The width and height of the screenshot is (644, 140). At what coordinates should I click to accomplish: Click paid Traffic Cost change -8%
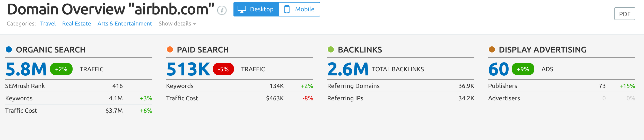[x=308, y=98]
